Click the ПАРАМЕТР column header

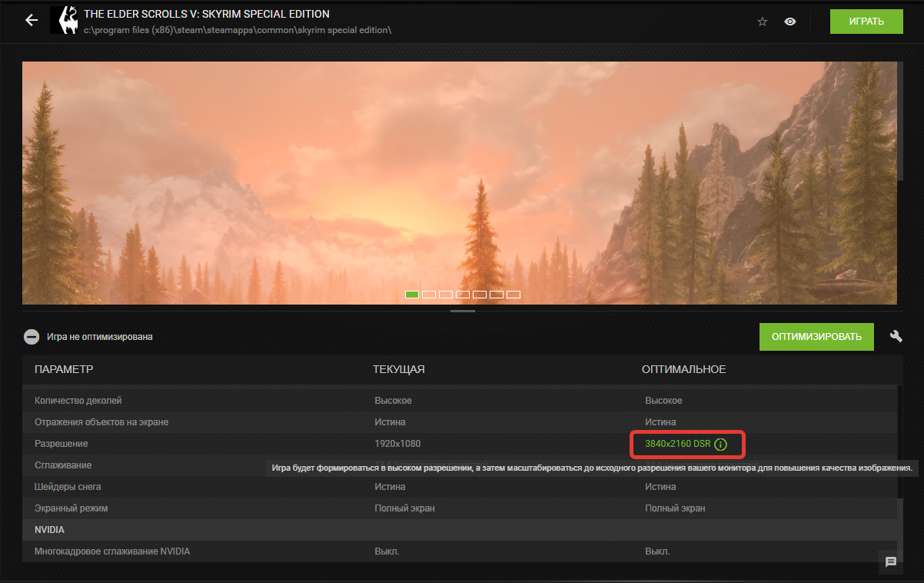(64, 370)
